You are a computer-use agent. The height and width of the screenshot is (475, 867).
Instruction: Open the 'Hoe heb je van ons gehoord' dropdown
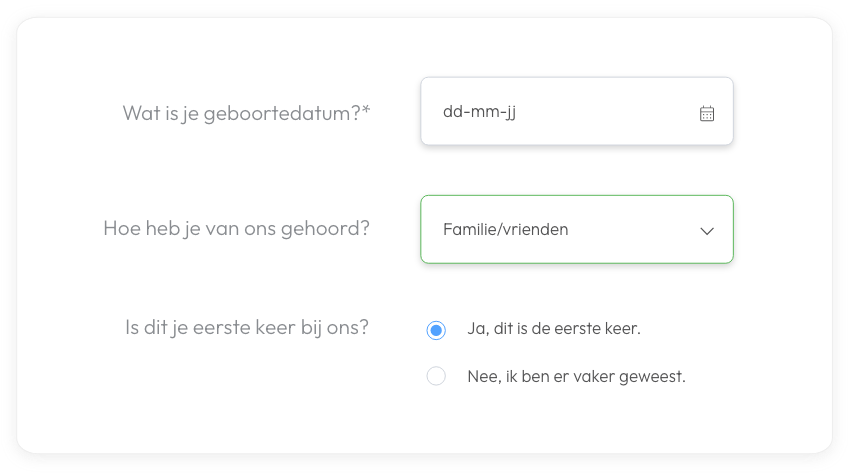pyautogui.click(x=576, y=229)
